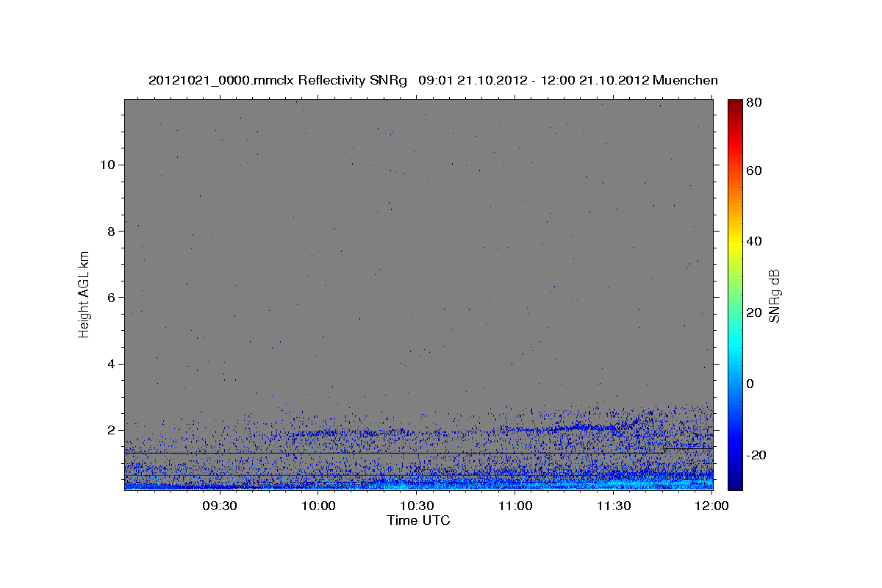Click the colorbar value 20 (positive)

(756, 312)
